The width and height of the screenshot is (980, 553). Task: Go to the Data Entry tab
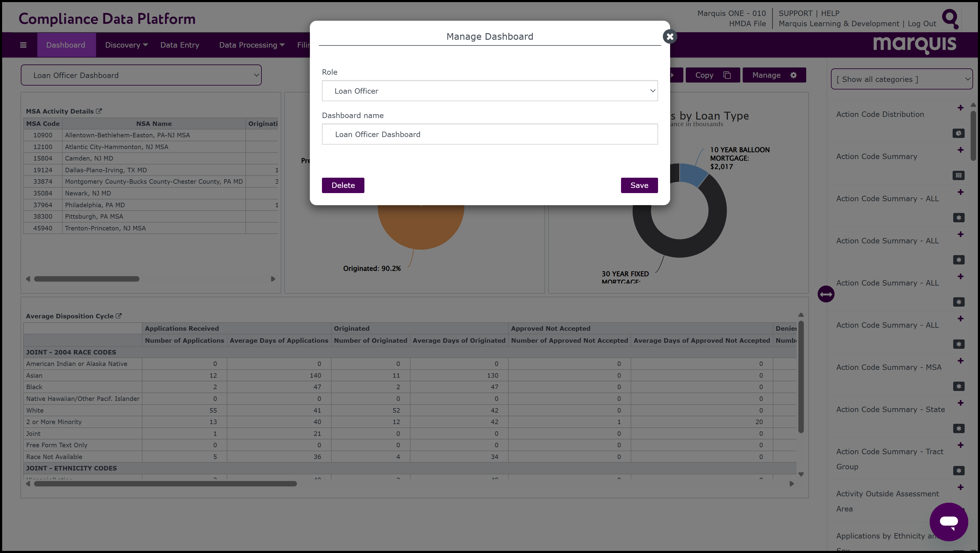coord(179,45)
